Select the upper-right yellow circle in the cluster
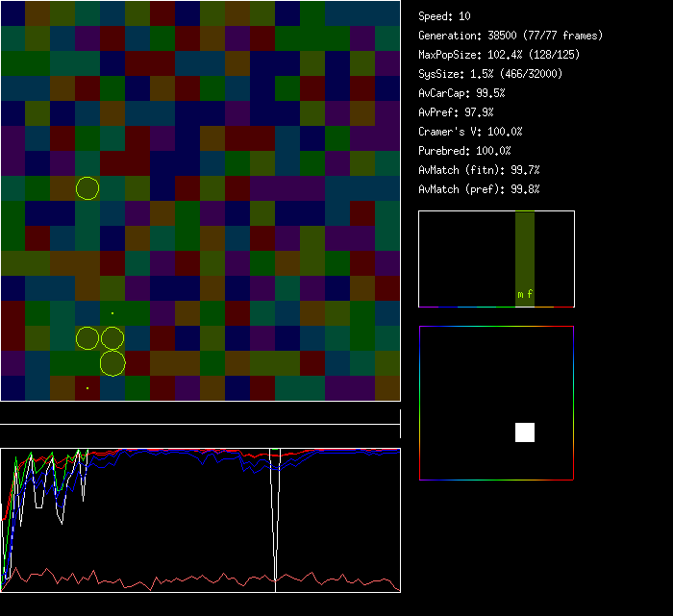 click(112, 338)
